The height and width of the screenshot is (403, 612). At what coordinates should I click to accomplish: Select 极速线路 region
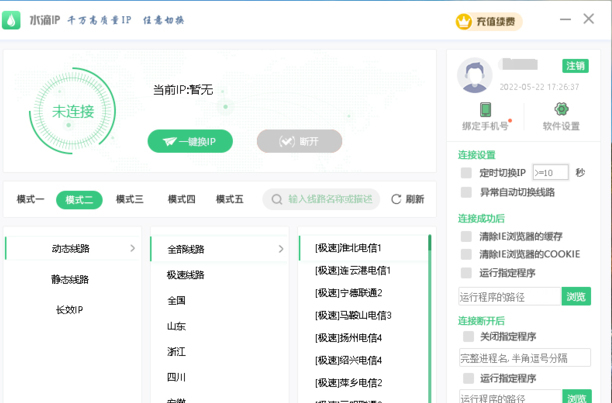[186, 275]
